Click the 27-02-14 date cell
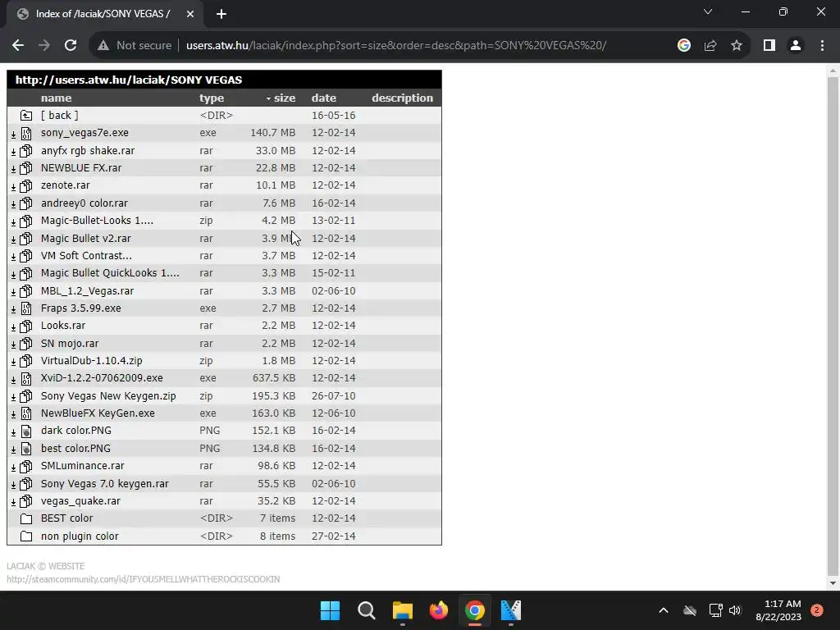Screen dimensions: 840x630 click(x=333, y=536)
